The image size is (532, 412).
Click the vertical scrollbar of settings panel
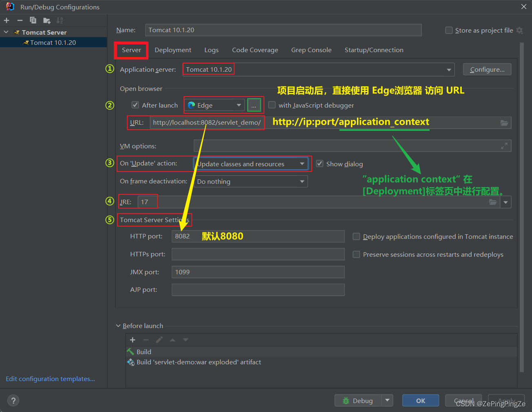[522, 208]
